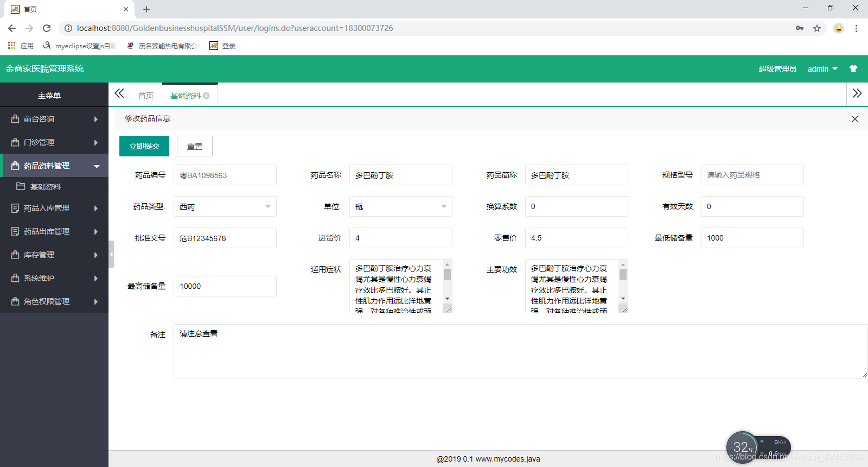Open the myeclipse设置js bookmark
Viewport: 868px width, 467px height.
(x=79, y=46)
